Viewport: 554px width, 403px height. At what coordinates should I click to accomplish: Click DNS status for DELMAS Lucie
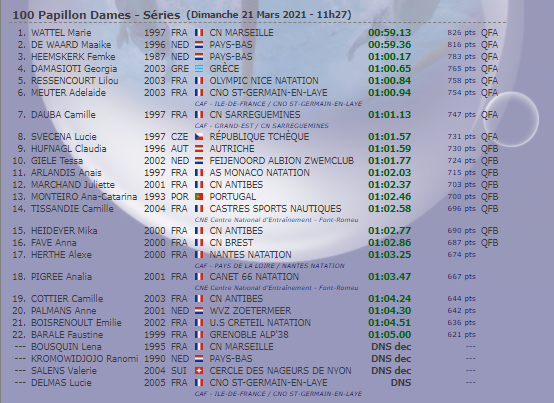(x=401, y=383)
